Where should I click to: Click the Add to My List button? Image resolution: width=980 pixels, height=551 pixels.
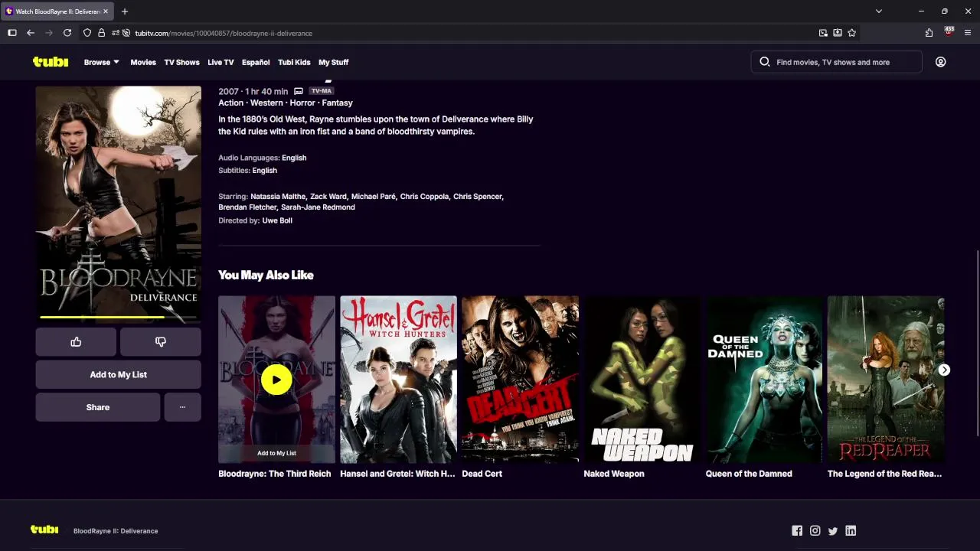pyautogui.click(x=118, y=375)
